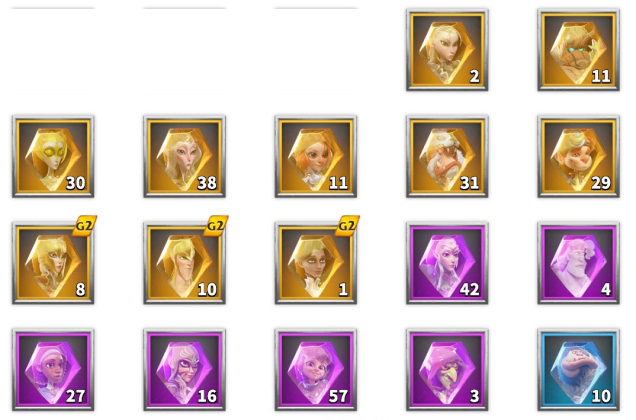Click the gold golem shard showing 11
The width and height of the screenshot is (636, 420).
(578, 50)
